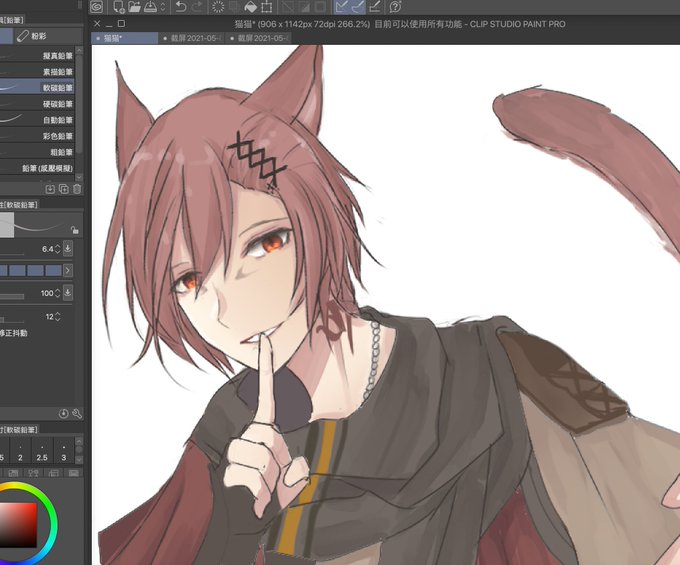The width and height of the screenshot is (680, 565).
Task: Click the Open file folder icon
Action: [x=134, y=7]
